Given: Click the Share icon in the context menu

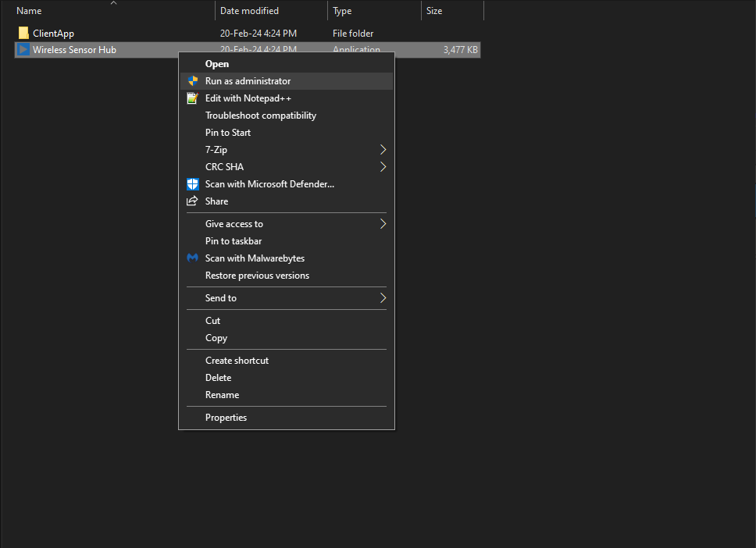Looking at the screenshot, I should pos(192,201).
